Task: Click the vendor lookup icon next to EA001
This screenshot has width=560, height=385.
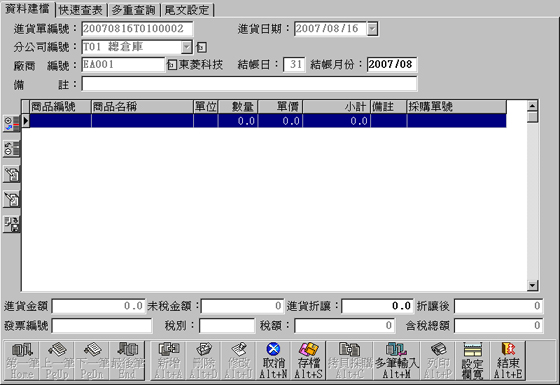Action: pos(171,65)
